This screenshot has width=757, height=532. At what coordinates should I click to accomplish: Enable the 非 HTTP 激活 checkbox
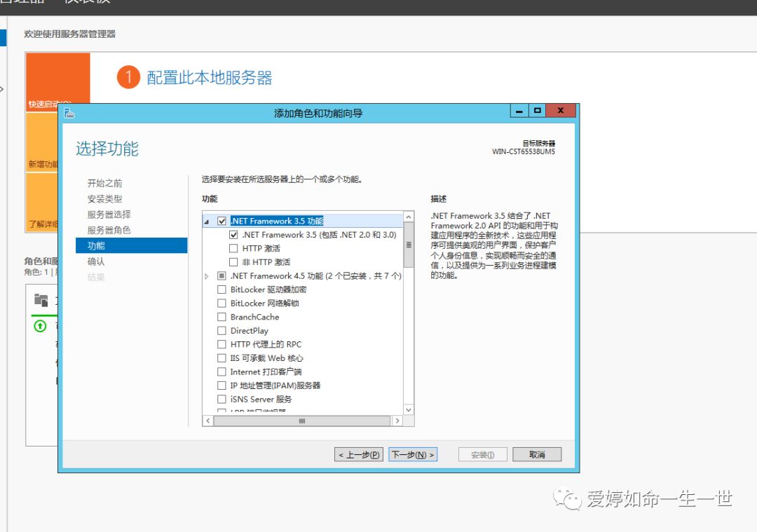point(233,262)
